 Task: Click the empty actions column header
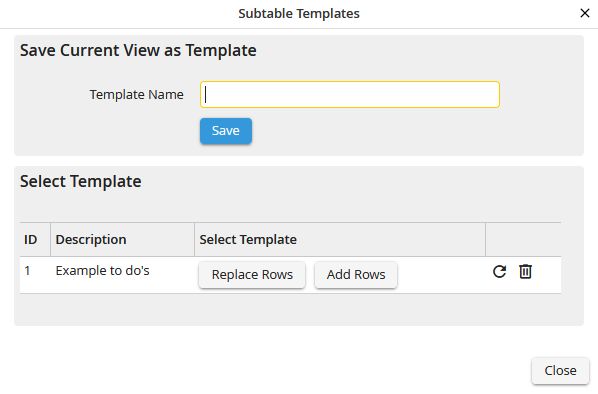pos(523,240)
